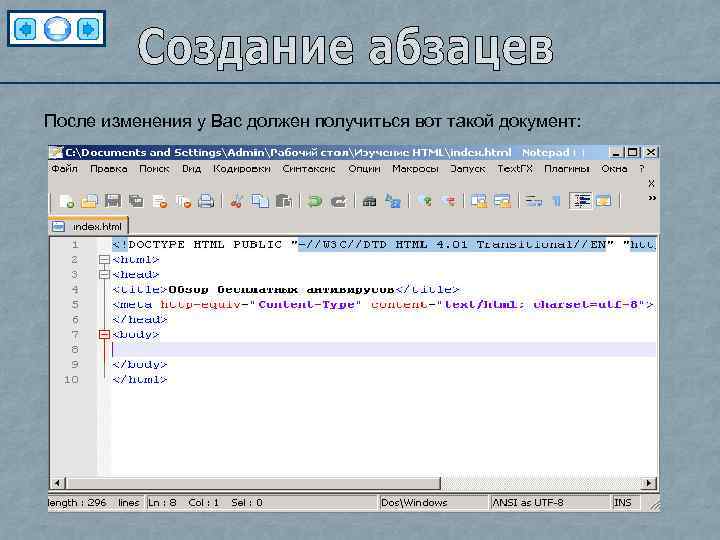Place cursor on empty line 8
The height and width of the screenshot is (540, 720).
coord(383,349)
